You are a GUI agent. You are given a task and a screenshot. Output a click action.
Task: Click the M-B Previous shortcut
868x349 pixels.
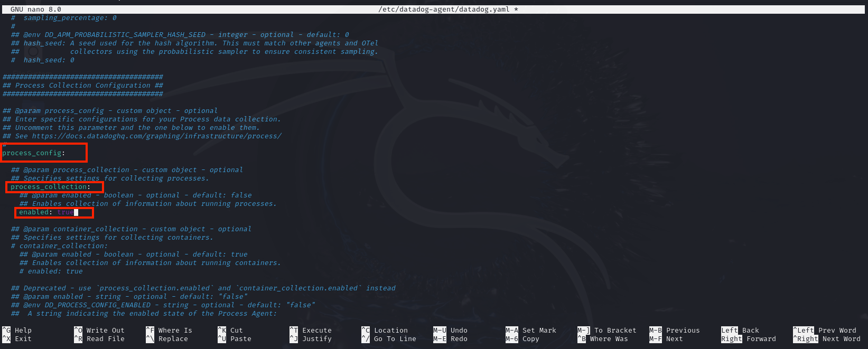click(x=674, y=331)
